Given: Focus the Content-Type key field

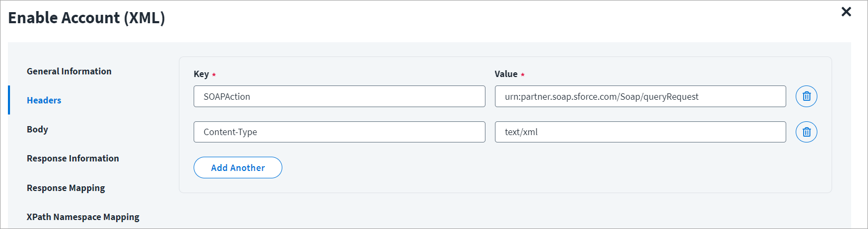Looking at the screenshot, I should (339, 132).
